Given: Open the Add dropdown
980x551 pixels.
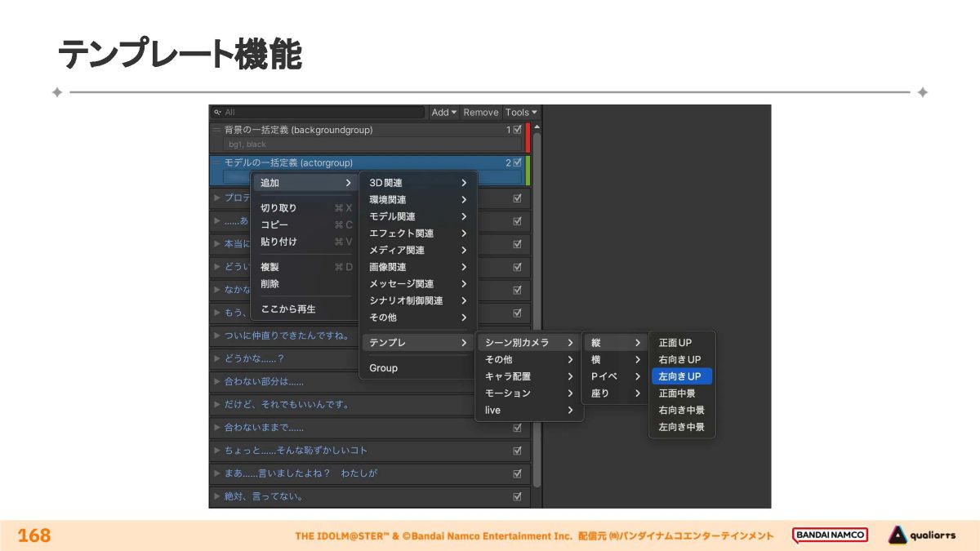Looking at the screenshot, I should pos(443,113).
